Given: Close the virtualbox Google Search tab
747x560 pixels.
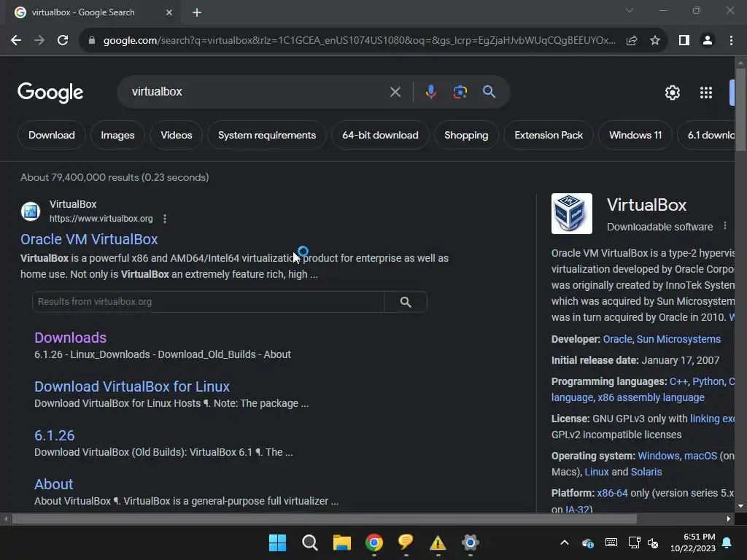Looking at the screenshot, I should tap(169, 12).
